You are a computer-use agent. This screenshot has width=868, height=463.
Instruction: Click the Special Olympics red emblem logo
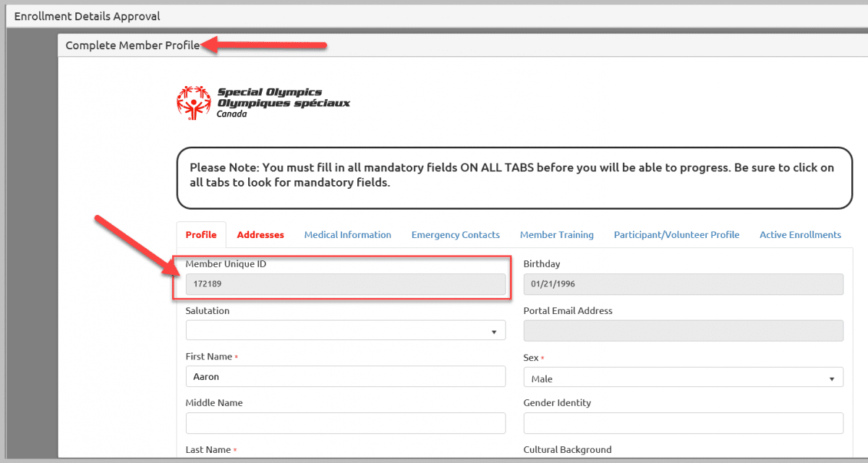(x=194, y=102)
